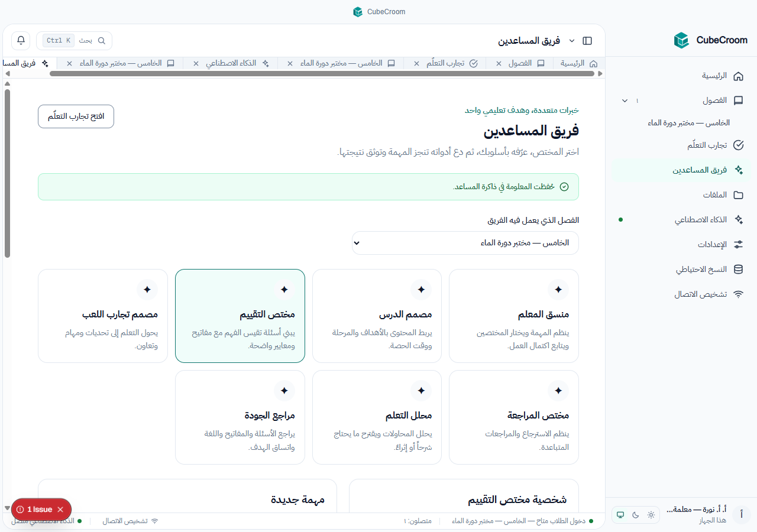Viewport: 757px width, 532px height.
Task: Select the مصمم الدرس assistant card
Action: point(377,316)
